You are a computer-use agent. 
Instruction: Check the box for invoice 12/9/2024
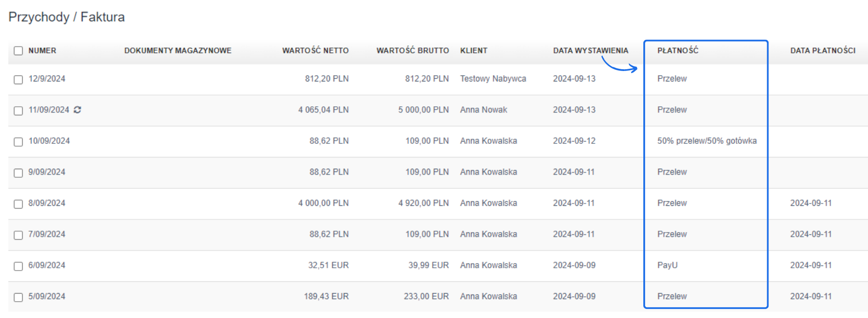pyautogui.click(x=18, y=80)
